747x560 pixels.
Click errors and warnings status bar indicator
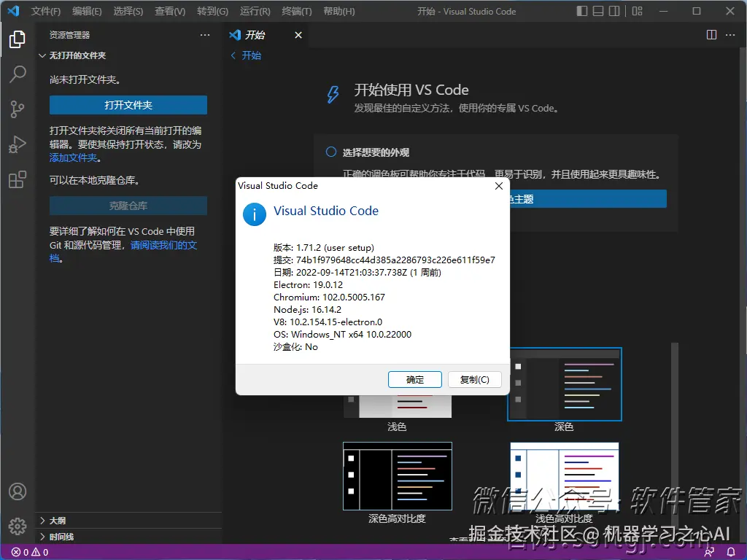[x=30, y=552]
